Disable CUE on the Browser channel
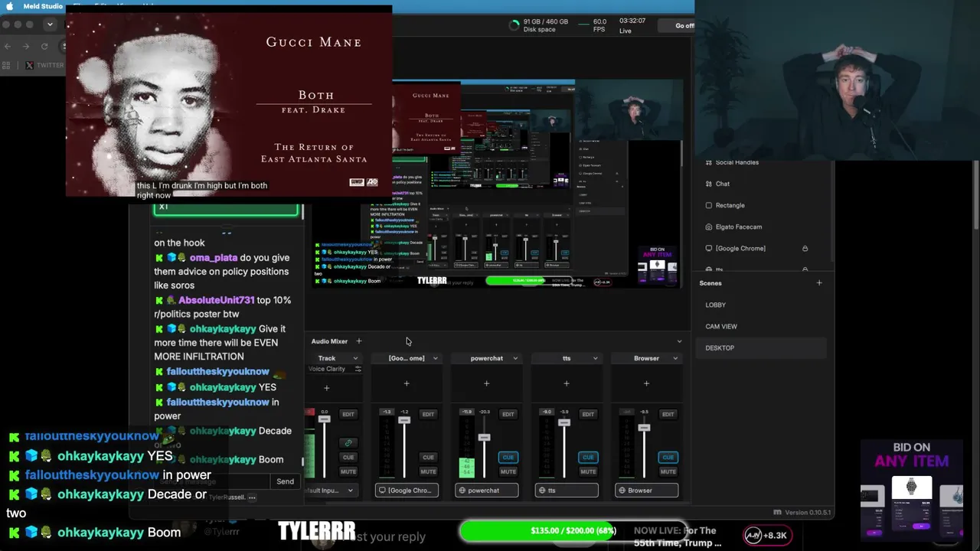The image size is (980, 551). point(668,458)
